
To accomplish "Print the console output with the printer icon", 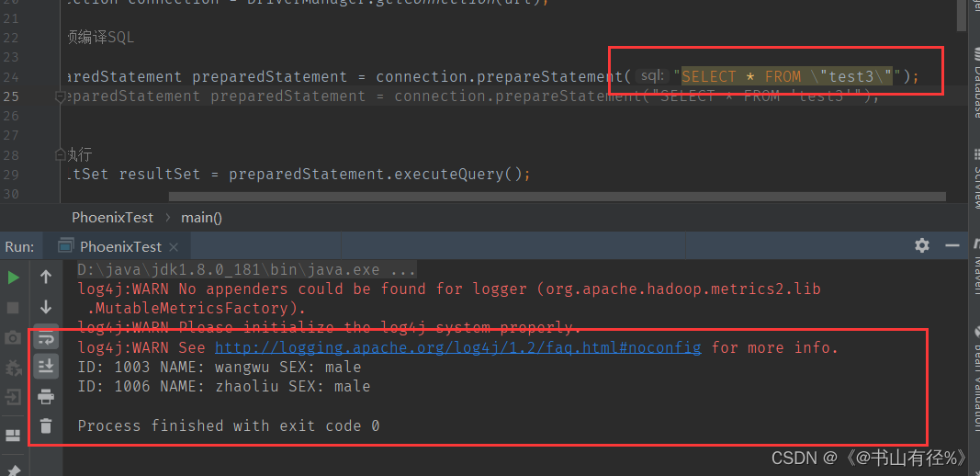I will [x=46, y=397].
